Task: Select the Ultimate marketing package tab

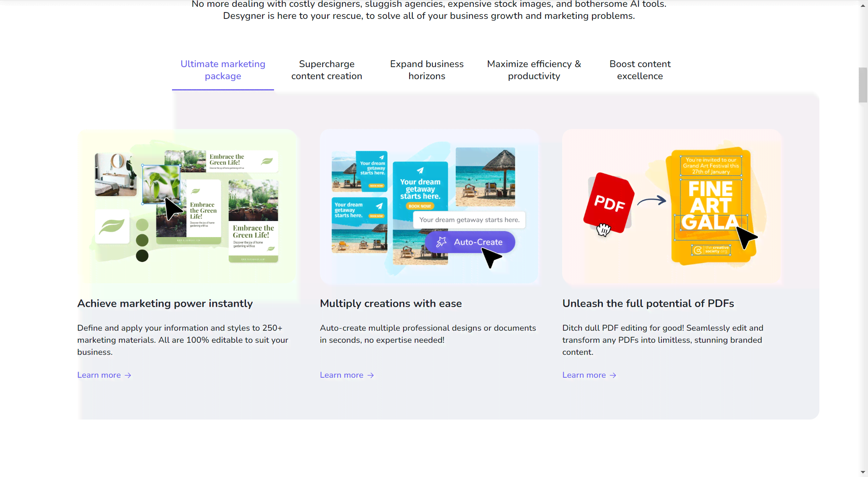Action: point(223,70)
